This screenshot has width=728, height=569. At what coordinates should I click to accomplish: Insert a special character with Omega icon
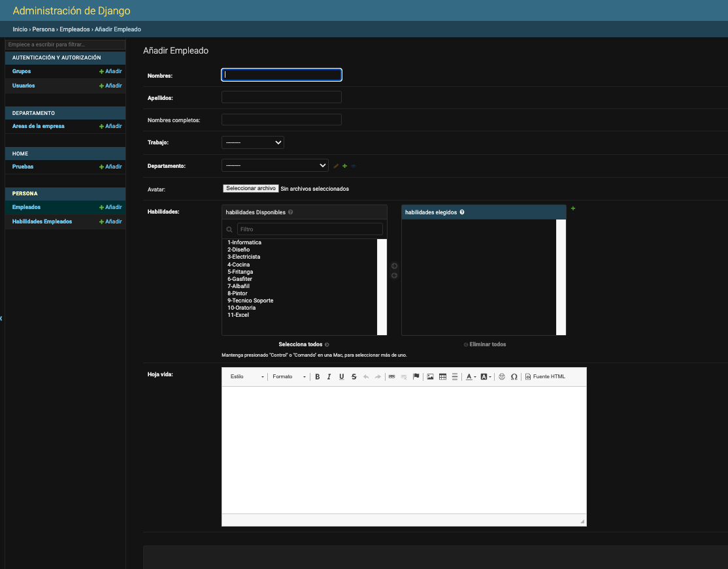pos(514,377)
